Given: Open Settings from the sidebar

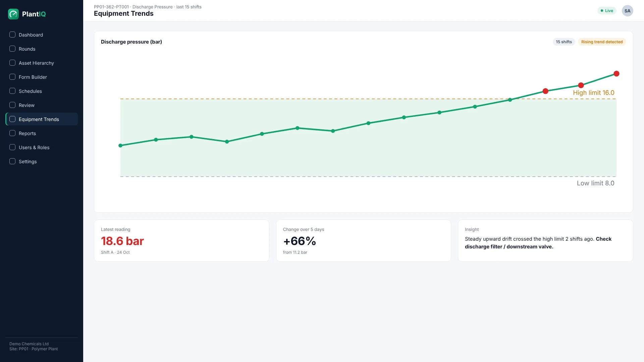Looking at the screenshot, I should click(x=42, y=162).
